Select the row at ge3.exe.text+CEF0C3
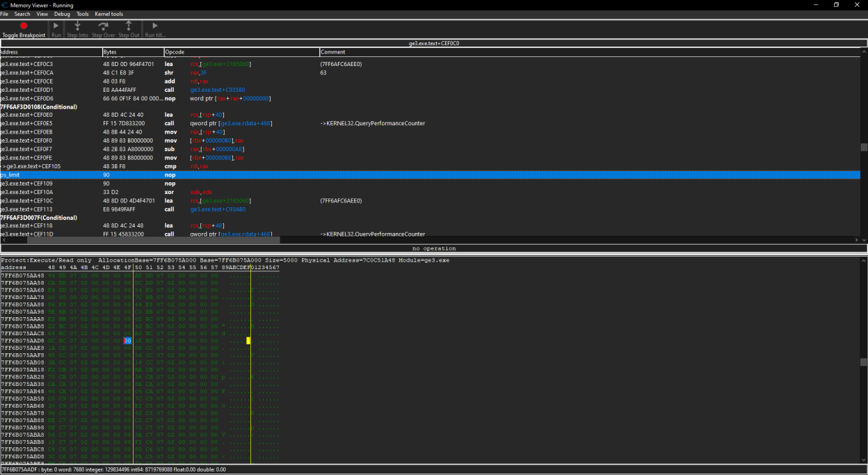868x475 pixels. click(x=430, y=64)
